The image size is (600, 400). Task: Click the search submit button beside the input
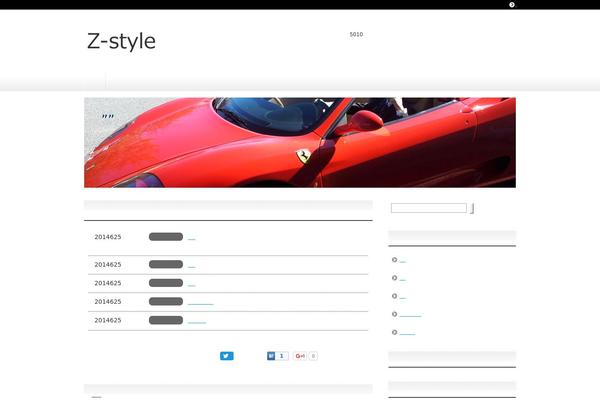tap(473, 208)
